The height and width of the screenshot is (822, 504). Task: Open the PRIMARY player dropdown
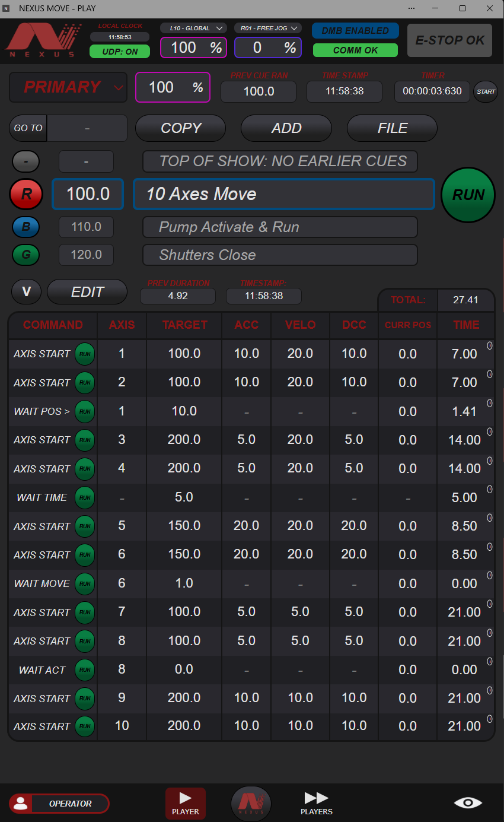tap(68, 87)
